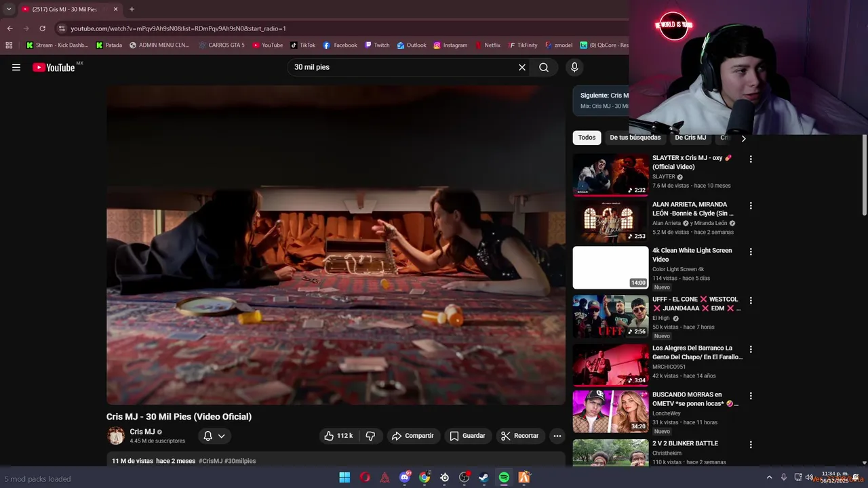The width and height of the screenshot is (868, 488).
Task: Reload the page with the browser refresh icon
Action: 42,28
